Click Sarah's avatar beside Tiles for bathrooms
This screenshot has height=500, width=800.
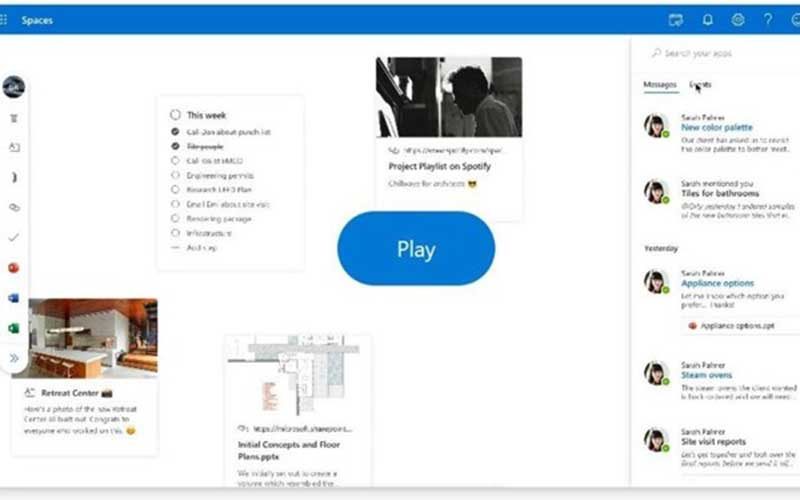[x=656, y=192]
